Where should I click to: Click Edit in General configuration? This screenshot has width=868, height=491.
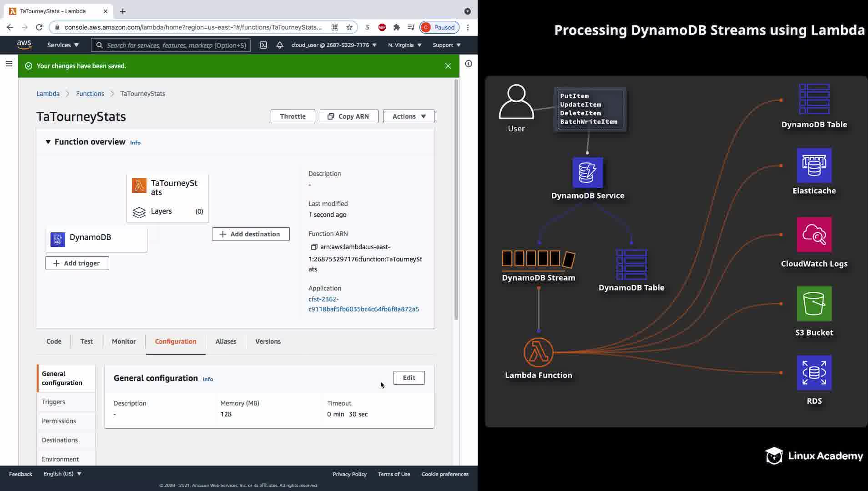coord(409,378)
